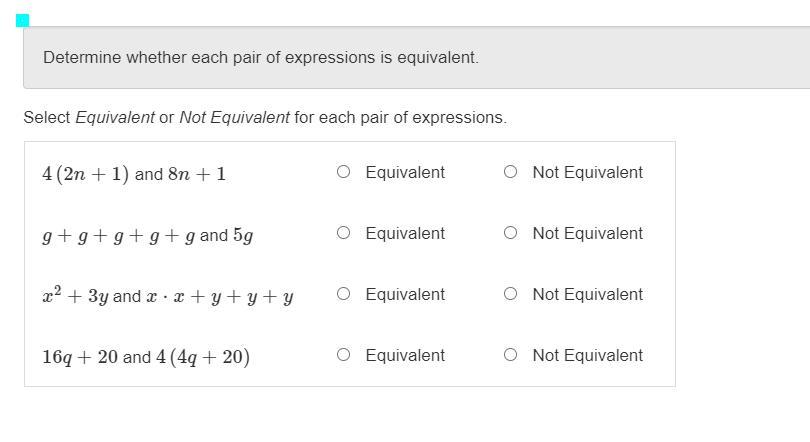Viewport: 810px width, 442px height.
Task: Click the expression 4(2n+1)
Action: pyautogui.click(x=85, y=174)
